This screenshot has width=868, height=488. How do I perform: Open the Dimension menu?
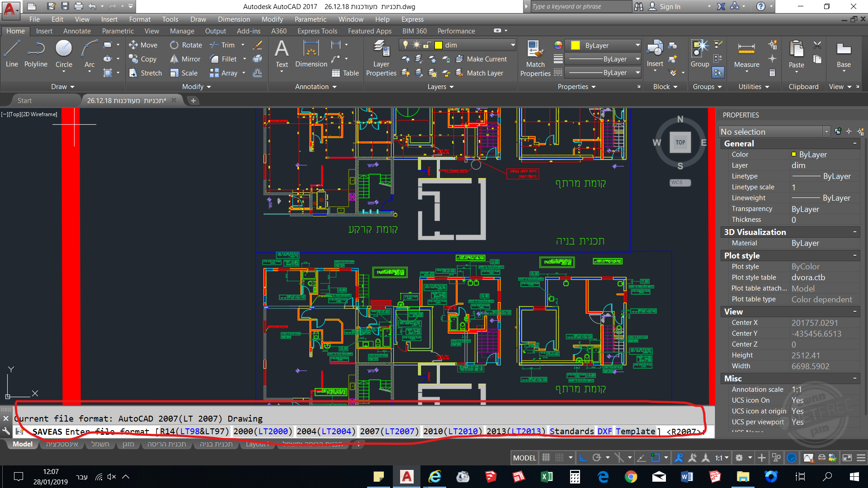(233, 19)
